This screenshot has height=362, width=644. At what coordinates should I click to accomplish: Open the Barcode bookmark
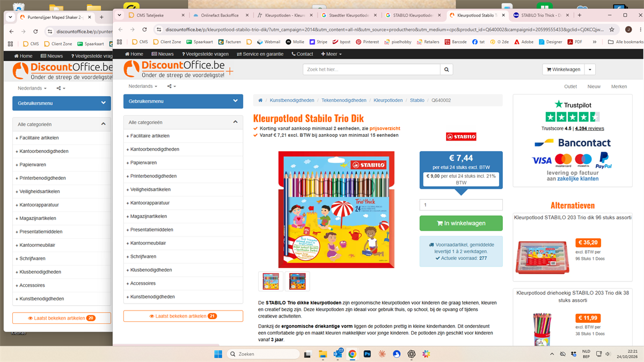click(x=456, y=42)
